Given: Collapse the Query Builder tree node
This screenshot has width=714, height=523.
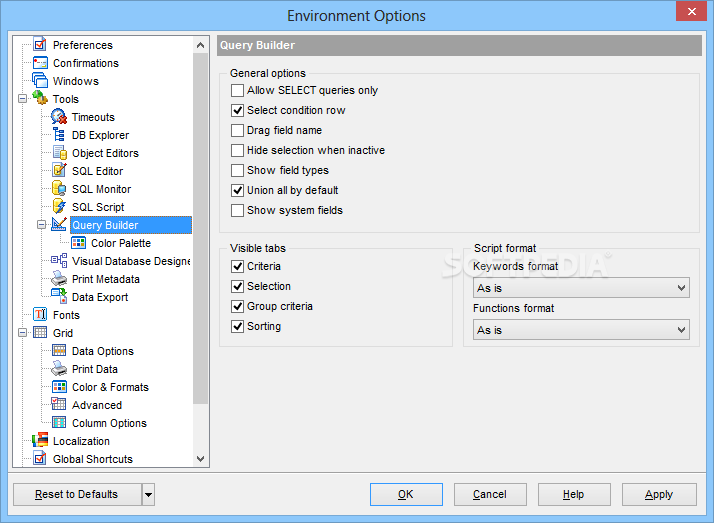Looking at the screenshot, I should [41, 224].
